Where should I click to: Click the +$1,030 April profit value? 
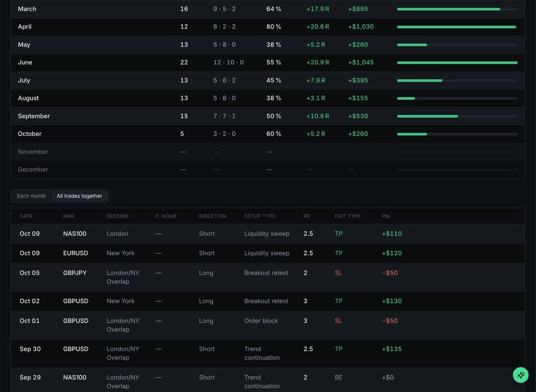point(360,27)
